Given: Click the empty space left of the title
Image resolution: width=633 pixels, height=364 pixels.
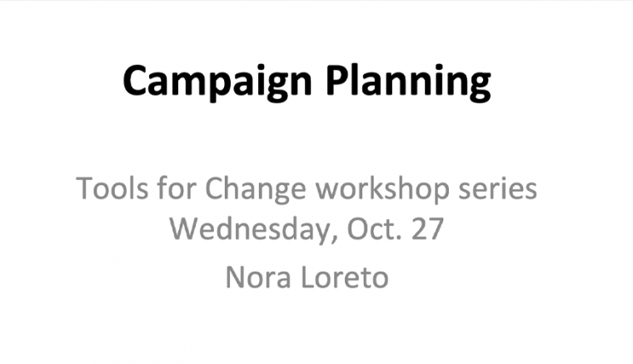Looking at the screenshot, I should click(x=61, y=82).
